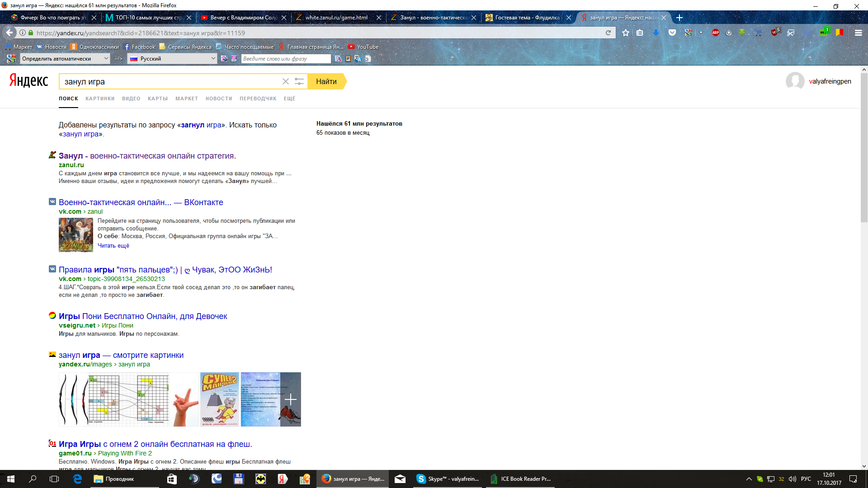Open the dropdown arrow beside S3 translator icon
This screenshot has height=488, width=868.
701,33
